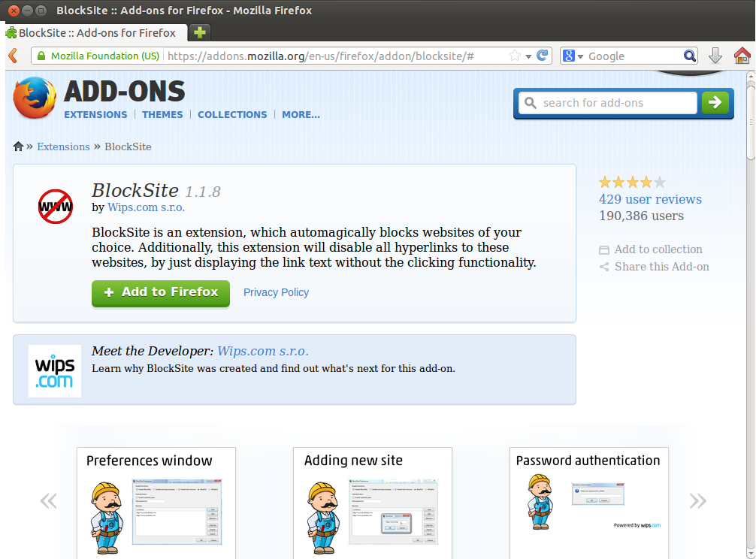756x559 pixels.
Task: Click Share this Add-on link
Action: (661, 267)
